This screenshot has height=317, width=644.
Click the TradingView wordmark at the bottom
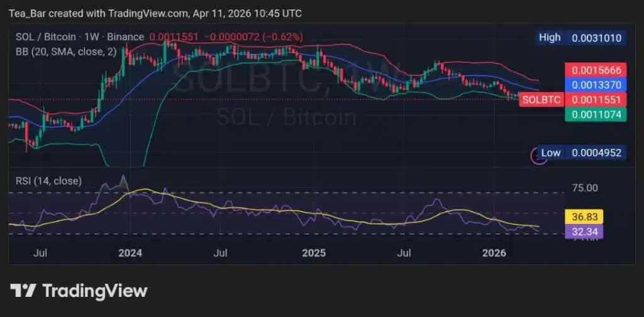tap(95, 291)
